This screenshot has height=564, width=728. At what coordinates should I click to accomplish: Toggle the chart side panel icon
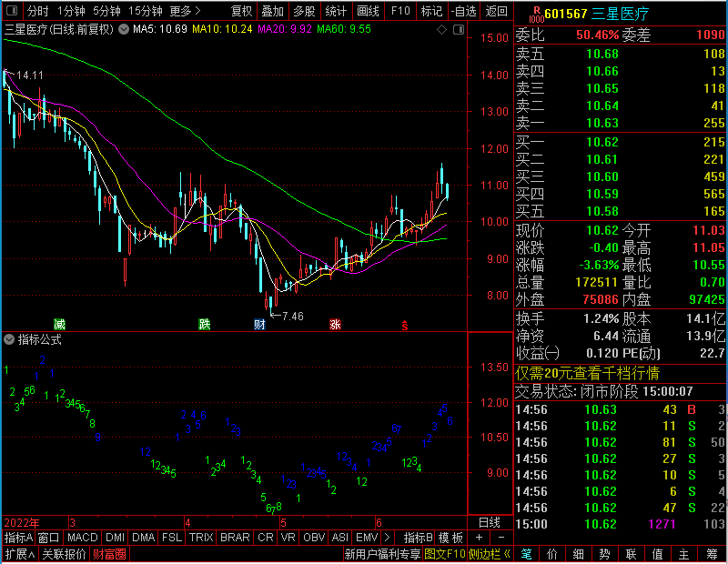click(x=459, y=30)
